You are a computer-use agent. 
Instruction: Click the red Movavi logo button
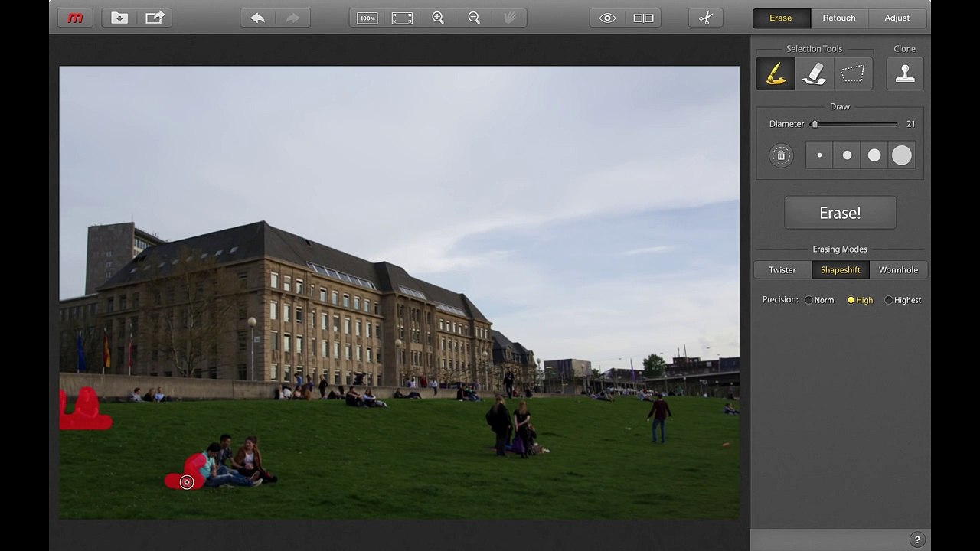[x=75, y=18]
